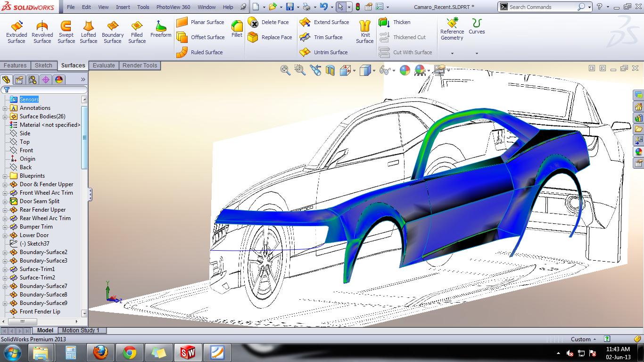Open the Filled Surface tool

click(137, 32)
